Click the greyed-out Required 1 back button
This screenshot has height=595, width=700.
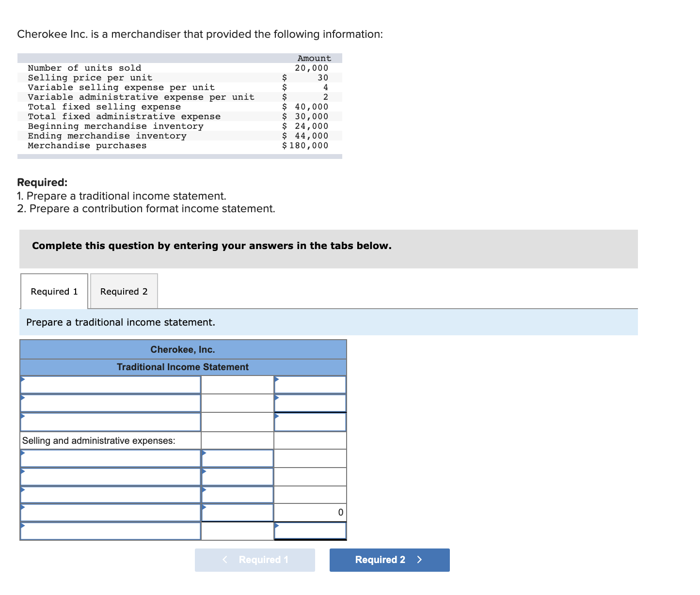pos(255,560)
